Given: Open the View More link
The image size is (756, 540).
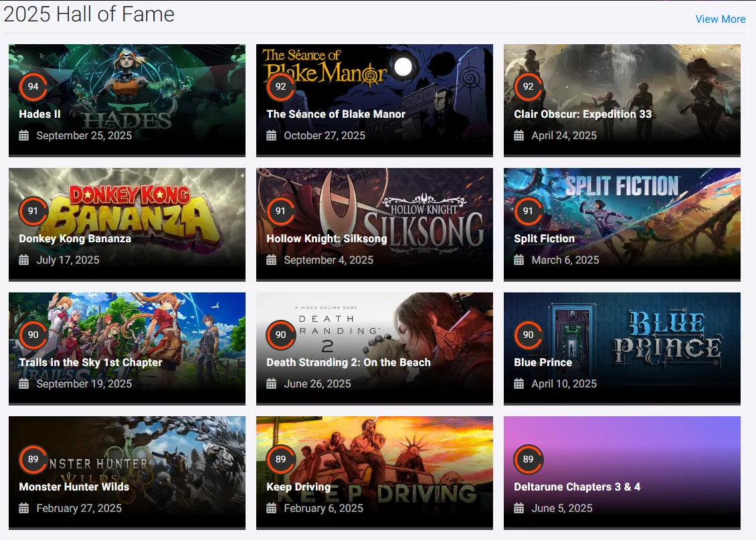Looking at the screenshot, I should pos(720,19).
